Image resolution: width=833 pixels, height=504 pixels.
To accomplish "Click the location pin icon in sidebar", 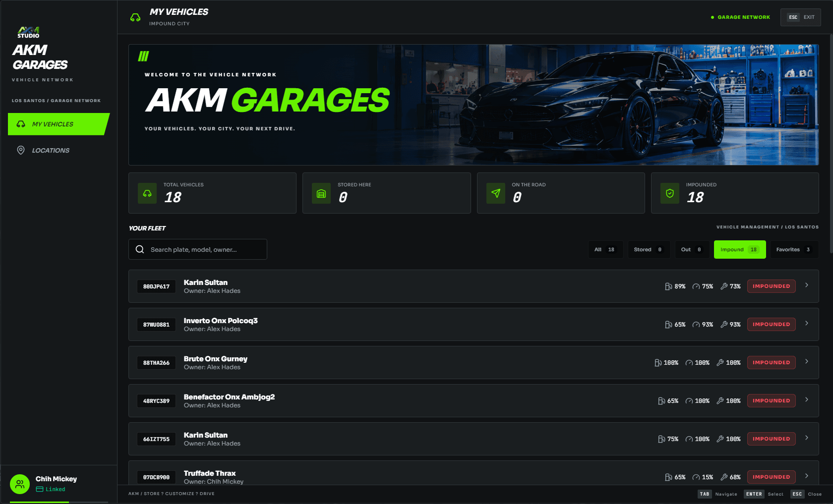I will (21, 150).
